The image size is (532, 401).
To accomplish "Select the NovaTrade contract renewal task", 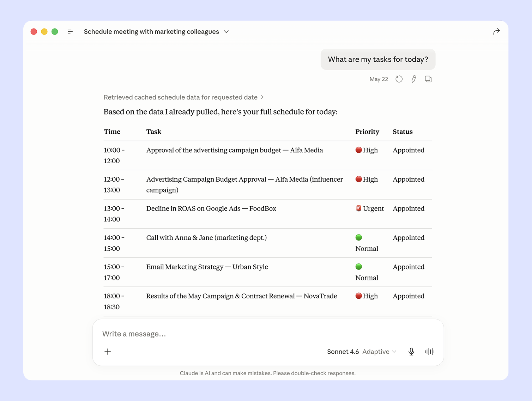I will pos(242,296).
